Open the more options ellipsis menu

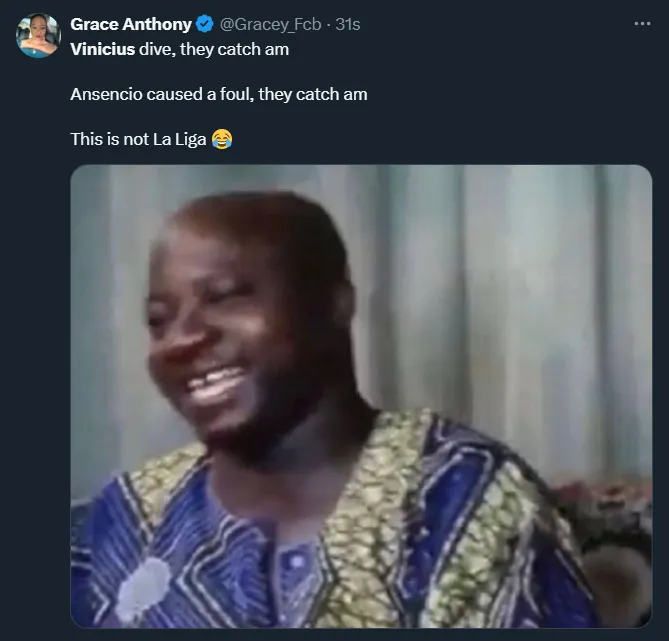pos(642,24)
